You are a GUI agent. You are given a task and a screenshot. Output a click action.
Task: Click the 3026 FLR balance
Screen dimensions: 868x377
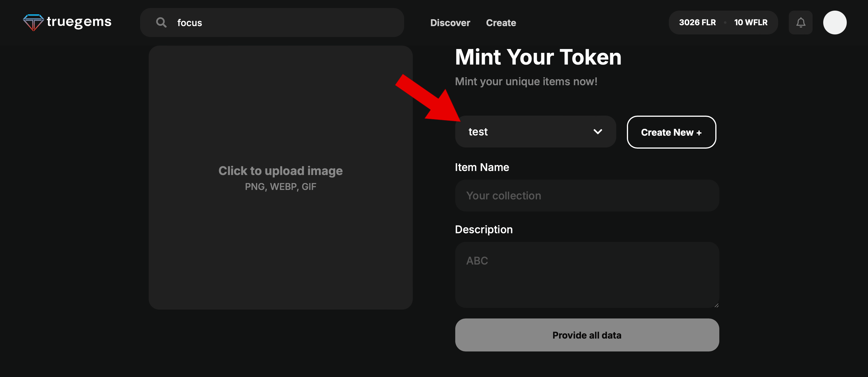pyautogui.click(x=697, y=23)
